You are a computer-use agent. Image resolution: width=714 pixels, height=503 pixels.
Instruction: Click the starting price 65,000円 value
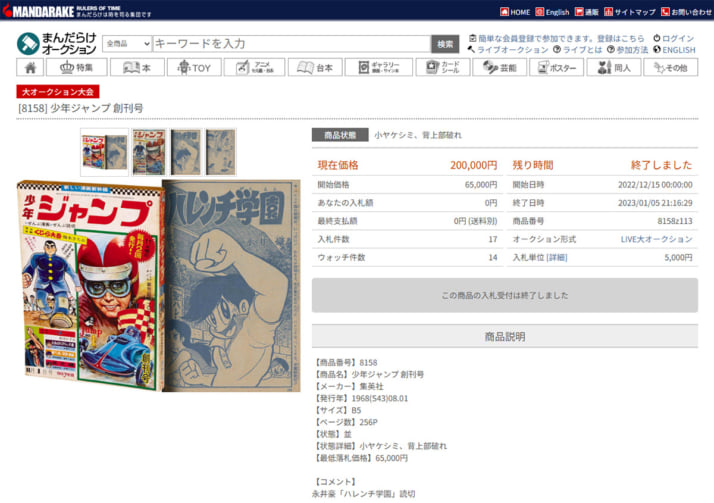(481, 184)
